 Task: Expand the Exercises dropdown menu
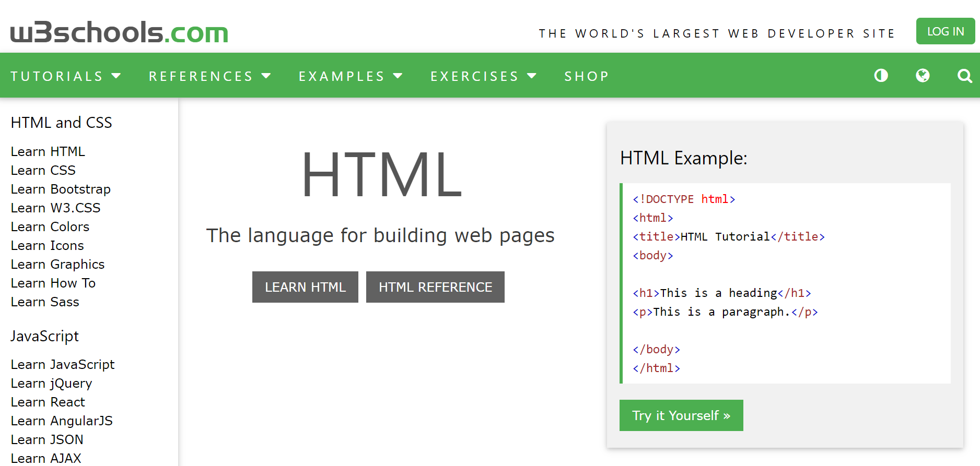[484, 76]
